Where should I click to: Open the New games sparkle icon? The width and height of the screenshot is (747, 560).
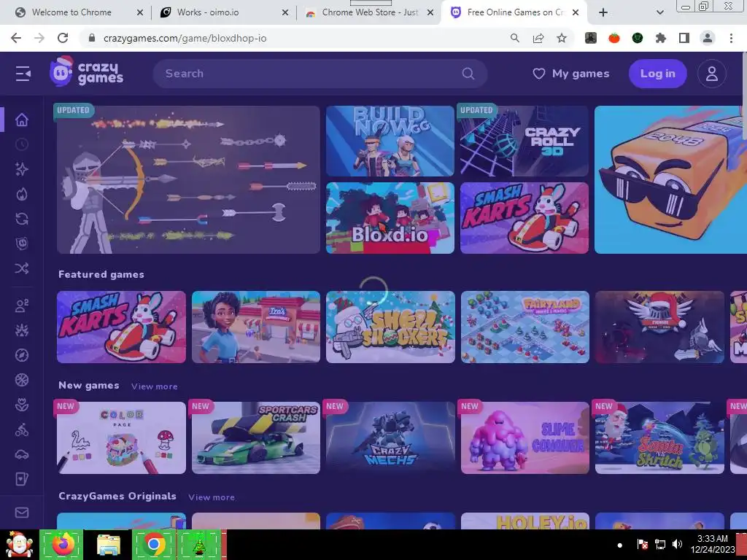[x=21, y=169]
